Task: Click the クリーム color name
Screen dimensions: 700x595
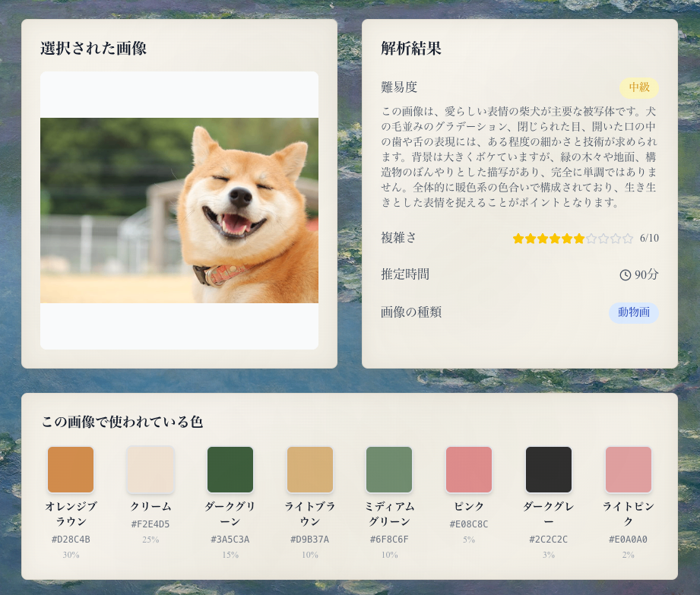Action: (x=150, y=507)
